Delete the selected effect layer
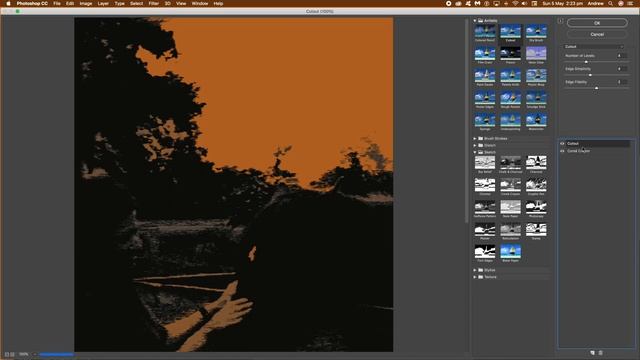 pos(600,353)
